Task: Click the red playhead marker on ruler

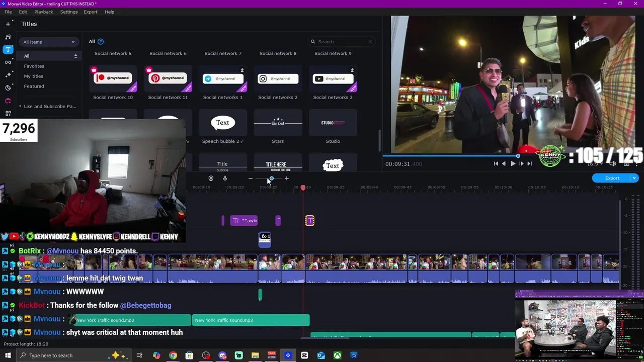Action: [303, 188]
